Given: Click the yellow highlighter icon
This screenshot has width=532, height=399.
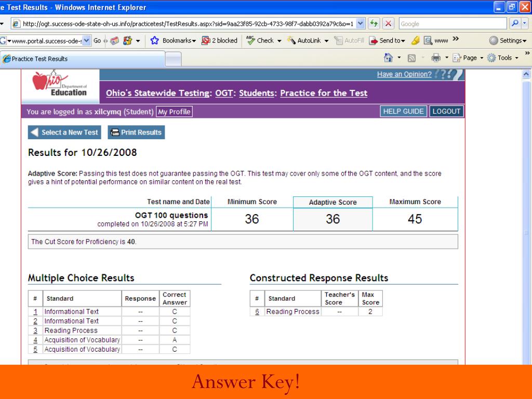Looking at the screenshot, I should point(415,41).
